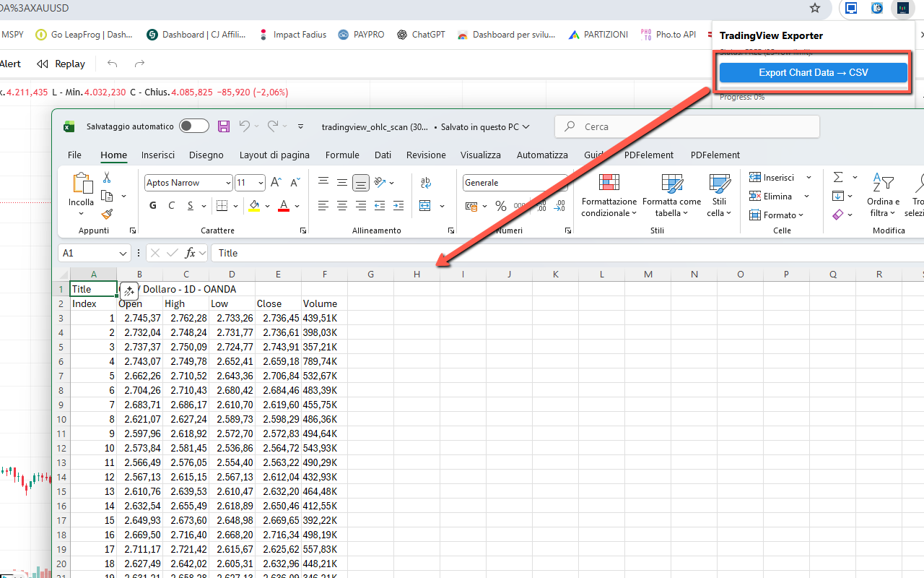Viewport: 924px width, 578px height.
Task: Toggle italic formatting with the C icon
Action: (x=171, y=205)
